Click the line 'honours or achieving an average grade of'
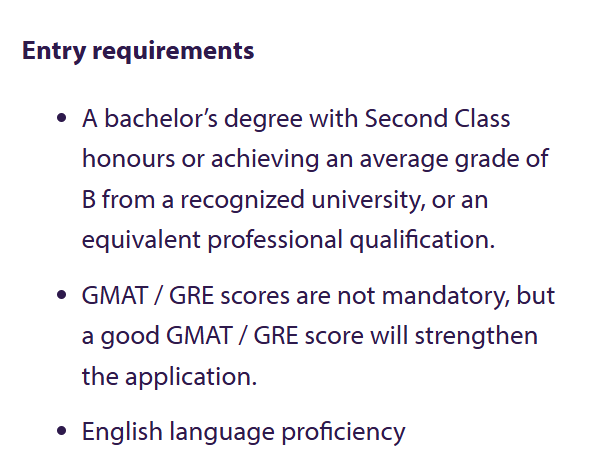This screenshot has width=603, height=476. tap(315, 159)
